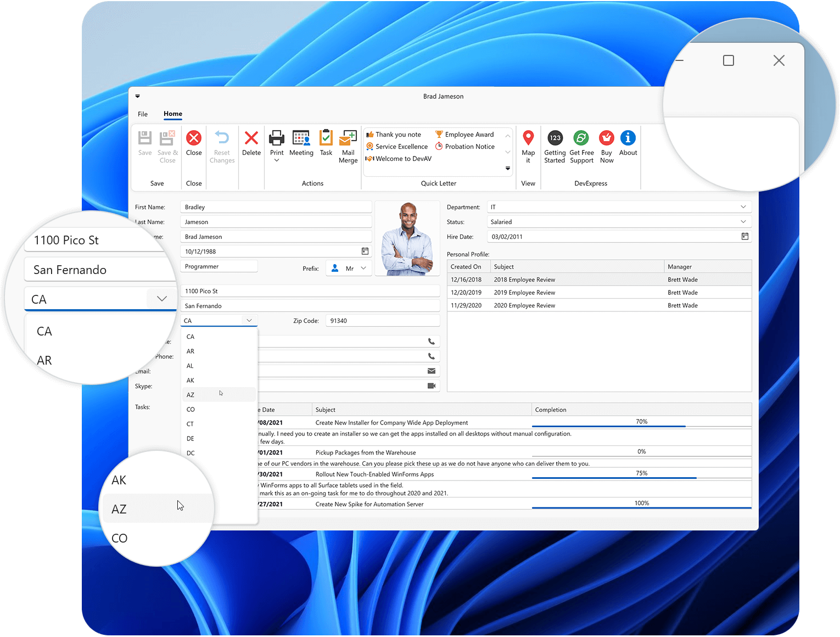This screenshot has height=637, width=840.
Task: Edit the address field 1100 Pico St
Action: click(310, 291)
